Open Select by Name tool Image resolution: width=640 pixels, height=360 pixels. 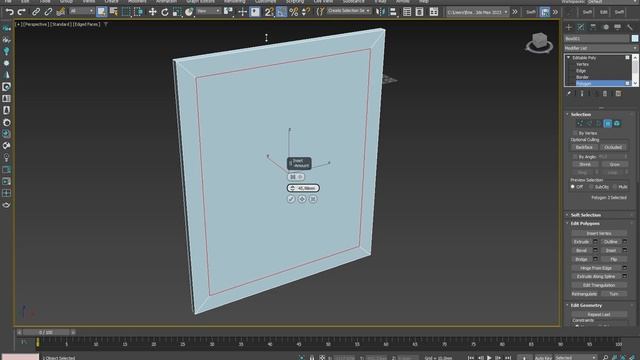[113, 12]
